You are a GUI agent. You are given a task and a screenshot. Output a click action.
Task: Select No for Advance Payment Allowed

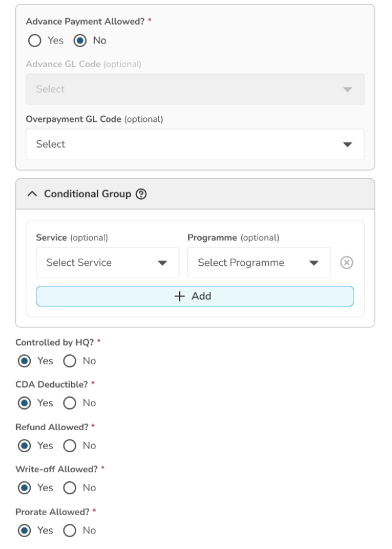point(80,40)
